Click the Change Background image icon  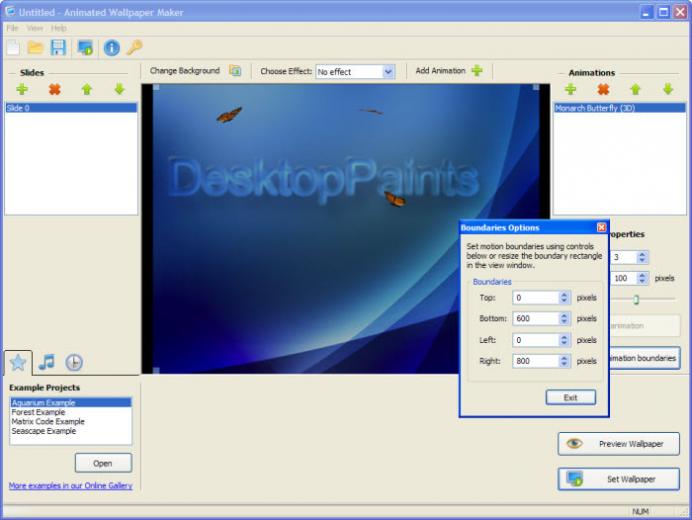(235, 71)
